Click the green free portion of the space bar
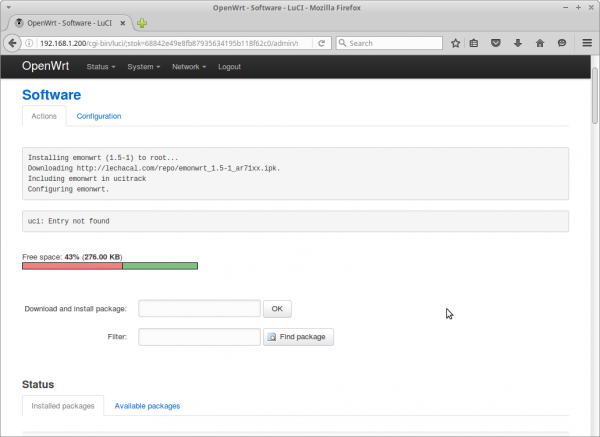600x437 pixels. point(160,266)
